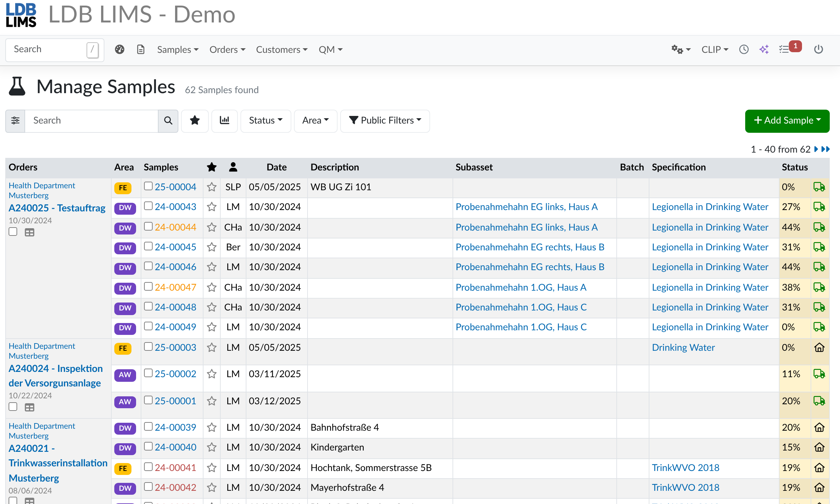The image size is (840, 504).
Task: Star sample 24-00046 as favorite
Action: pyautogui.click(x=212, y=267)
